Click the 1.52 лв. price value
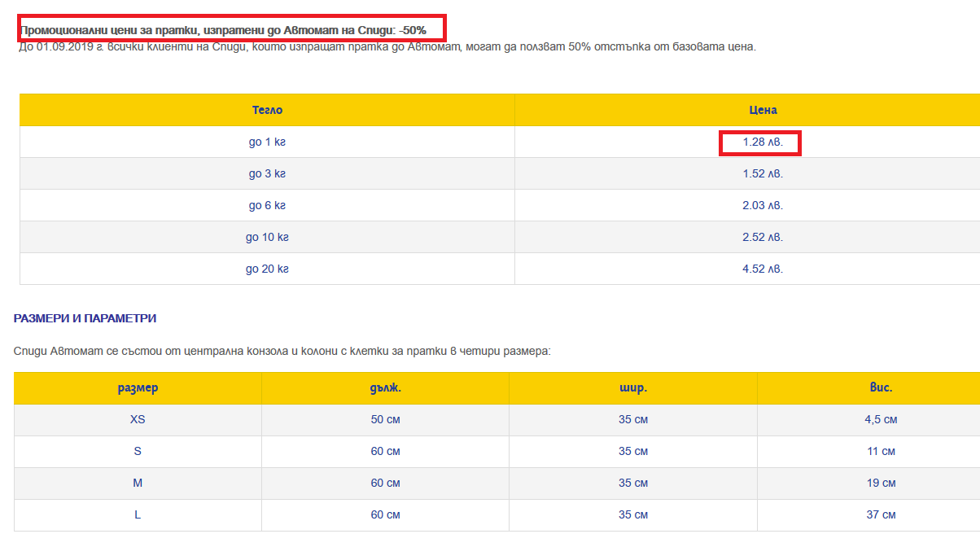The height and width of the screenshot is (547, 980). coord(763,174)
